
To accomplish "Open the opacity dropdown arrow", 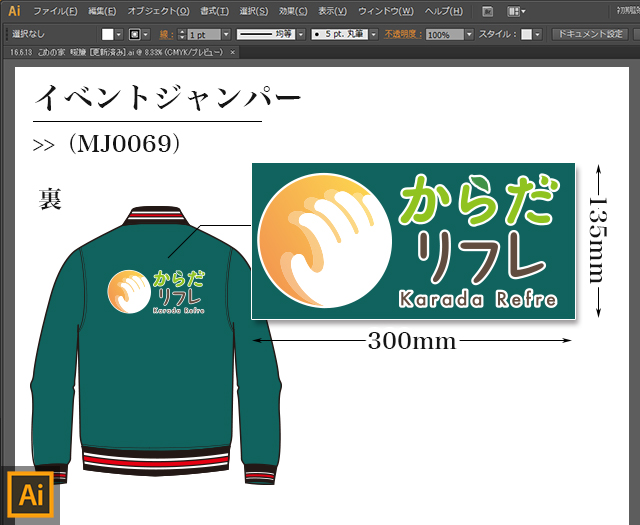I will (469, 35).
